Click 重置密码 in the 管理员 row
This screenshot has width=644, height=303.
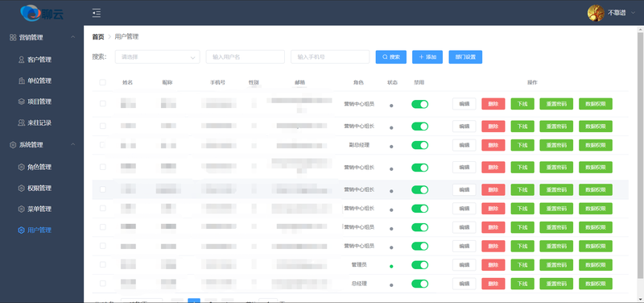556,265
